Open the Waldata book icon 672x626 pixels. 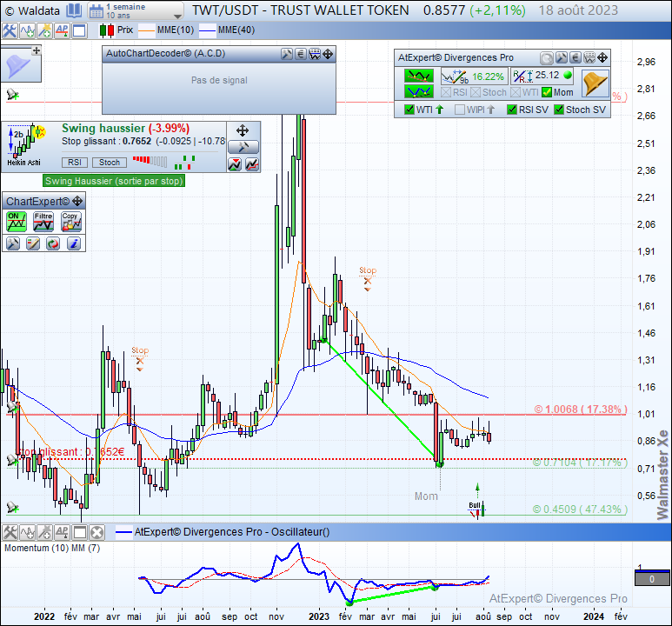coord(74,10)
